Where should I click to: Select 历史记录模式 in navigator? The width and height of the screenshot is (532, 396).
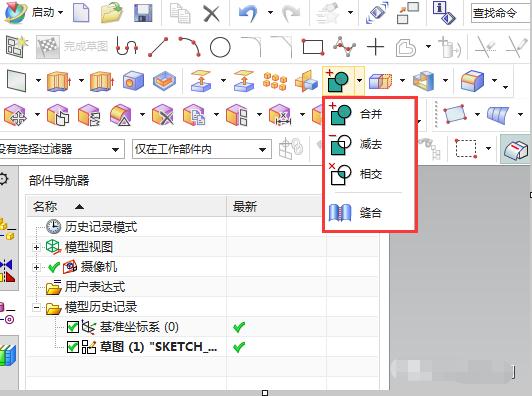click(x=100, y=227)
